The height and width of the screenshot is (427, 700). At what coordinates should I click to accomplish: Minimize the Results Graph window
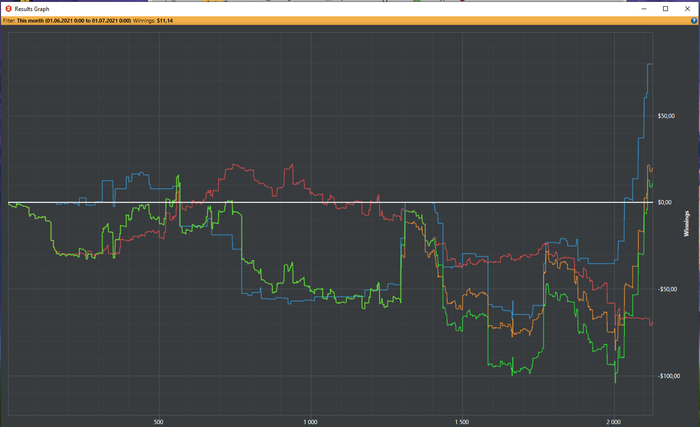click(x=644, y=8)
